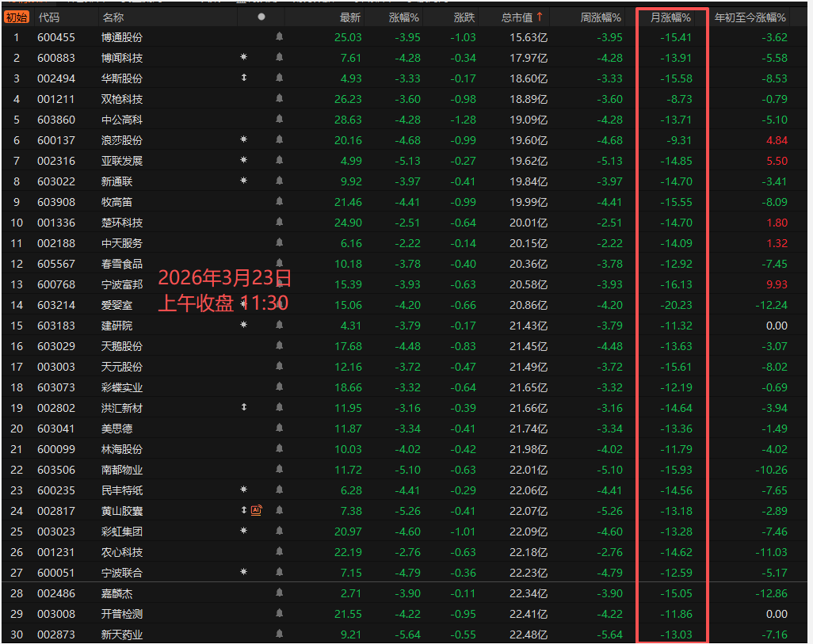Click the up-down arrow icon for 华斯股份

click(x=244, y=78)
